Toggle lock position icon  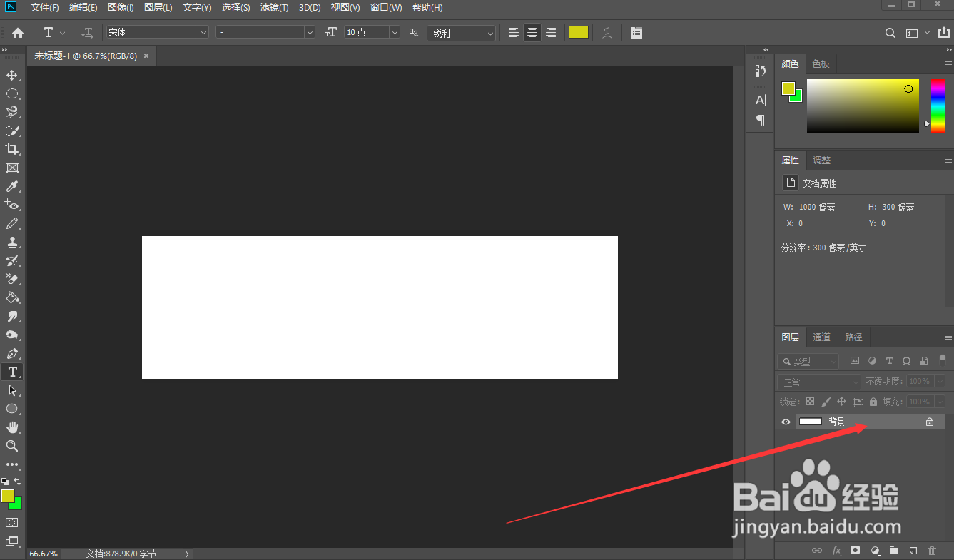pos(842,402)
